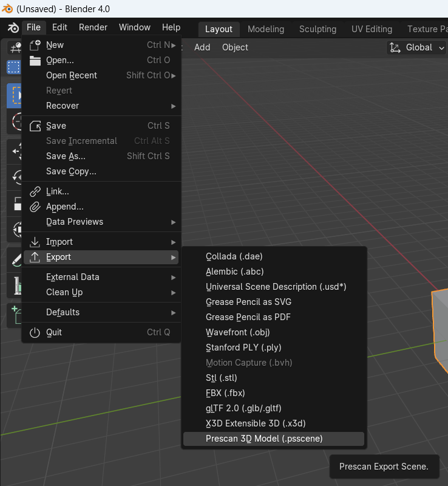Export as Collada (.dae)
The image size is (448, 486).
(274, 256)
